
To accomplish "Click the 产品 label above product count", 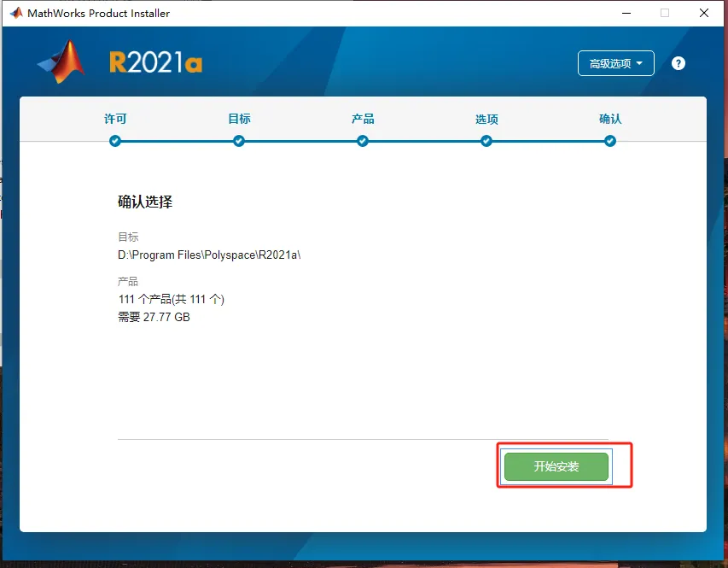I will [x=128, y=281].
